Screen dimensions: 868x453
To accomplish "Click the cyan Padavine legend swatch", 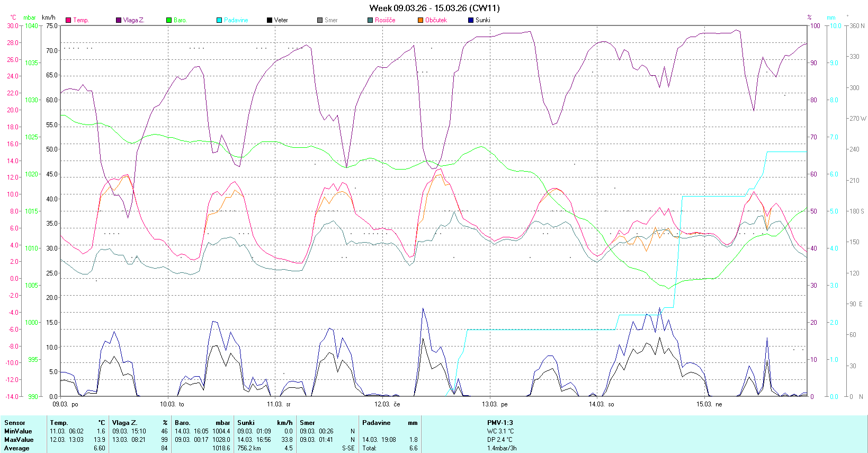I will pos(219,20).
